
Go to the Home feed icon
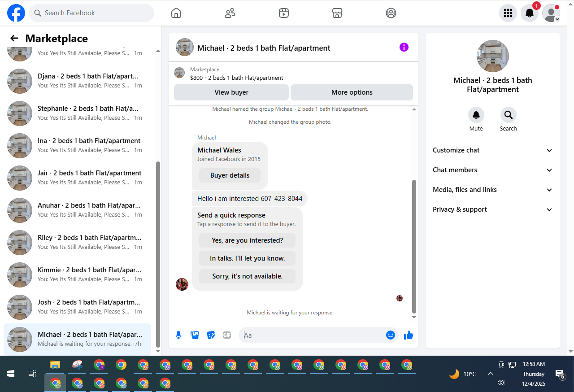[176, 13]
